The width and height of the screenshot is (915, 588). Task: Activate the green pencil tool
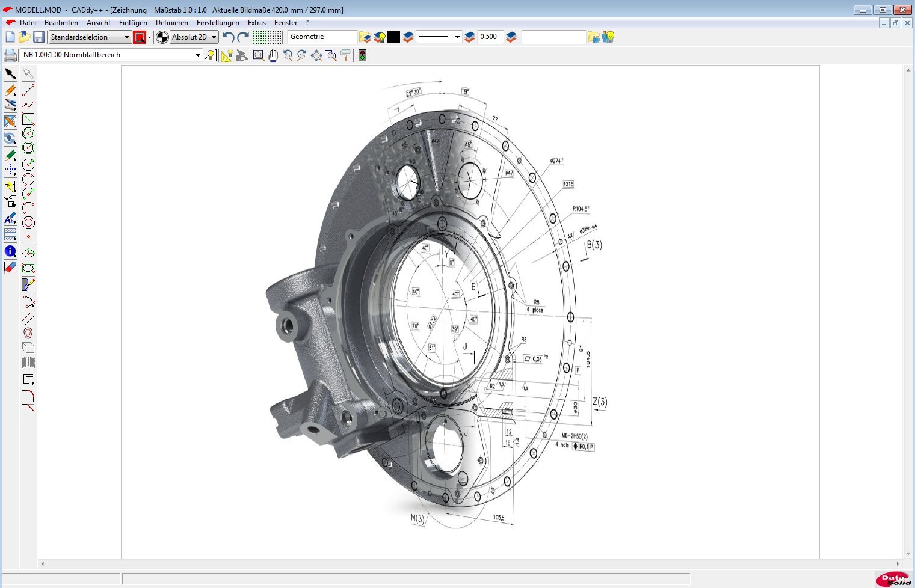(x=10, y=155)
